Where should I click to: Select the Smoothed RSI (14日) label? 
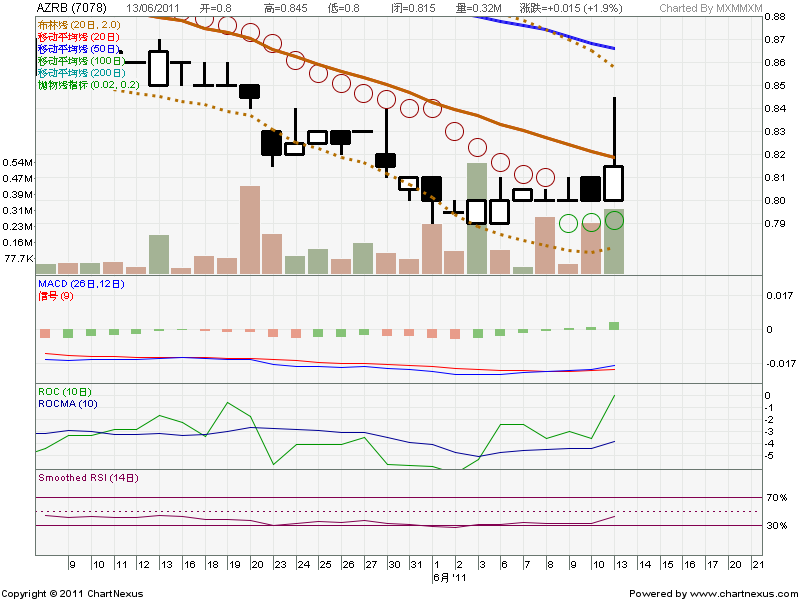pyautogui.click(x=87, y=477)
